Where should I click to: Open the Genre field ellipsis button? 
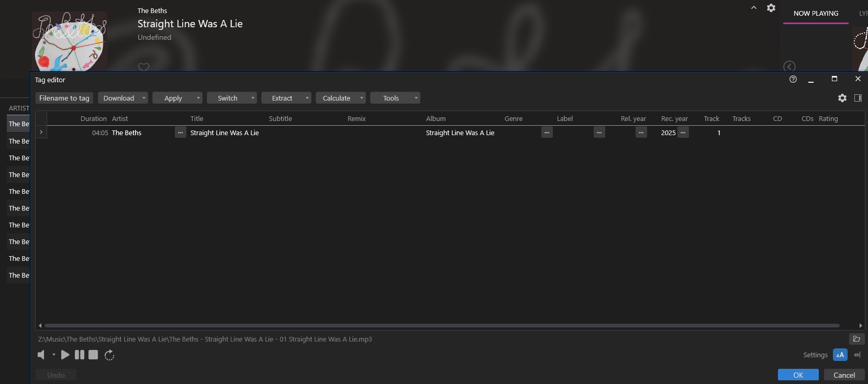(x=547, y=133)
